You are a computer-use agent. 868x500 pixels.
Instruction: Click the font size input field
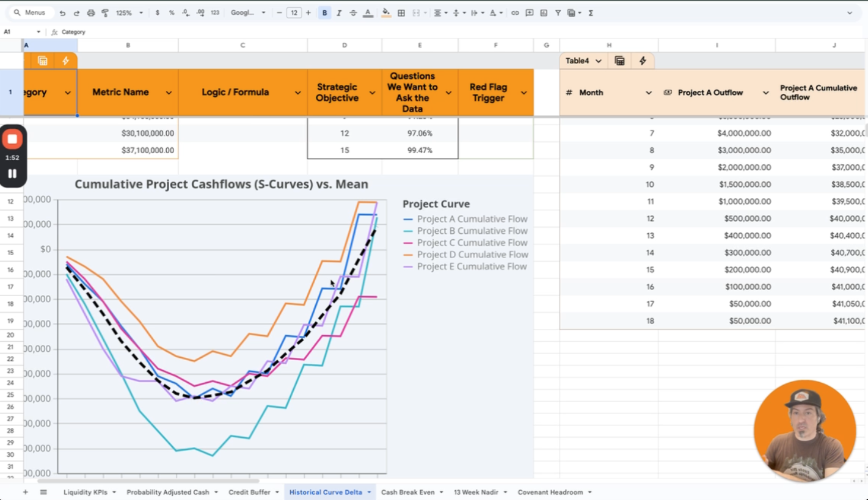(294, 13)
